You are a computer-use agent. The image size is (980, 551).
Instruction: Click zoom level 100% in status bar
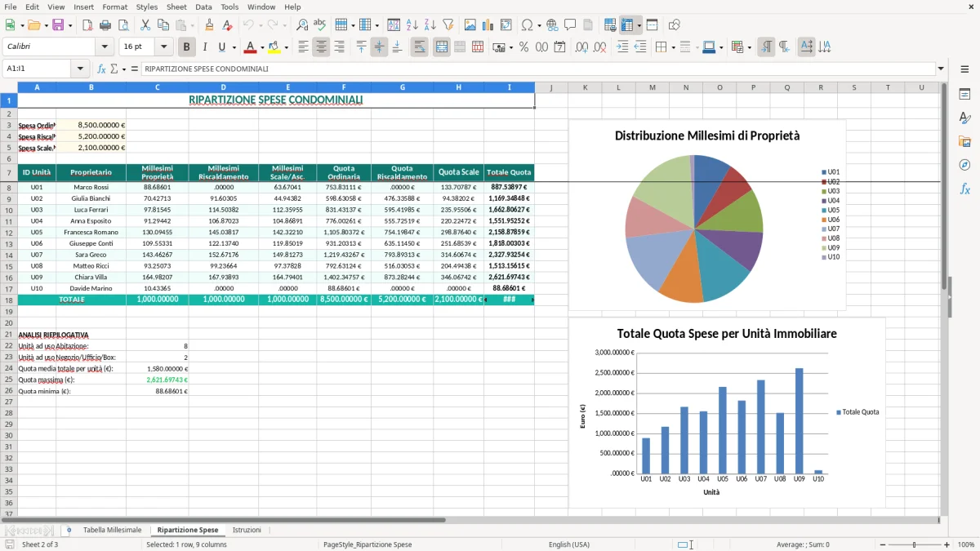click(x=966, y=544)
